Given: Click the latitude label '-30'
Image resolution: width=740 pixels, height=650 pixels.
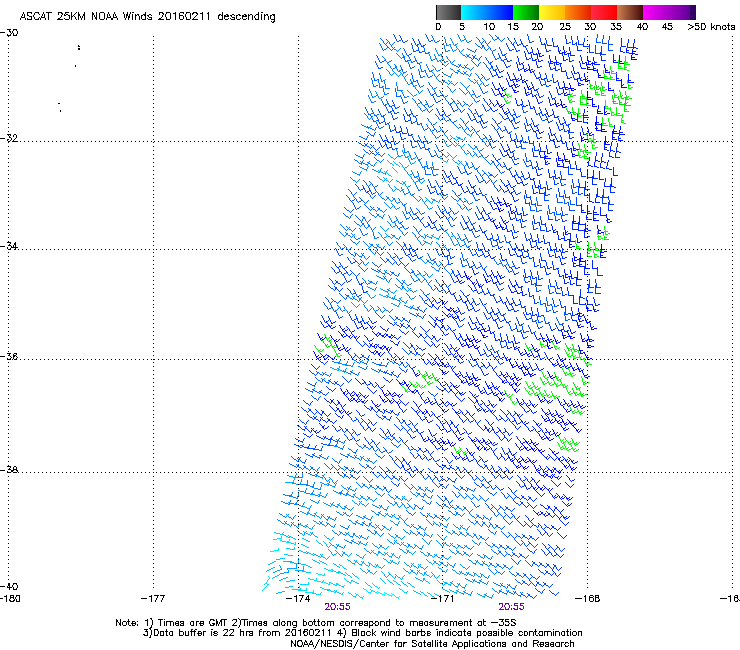Looking at the screenshot, I should click(x=9, y=33).
